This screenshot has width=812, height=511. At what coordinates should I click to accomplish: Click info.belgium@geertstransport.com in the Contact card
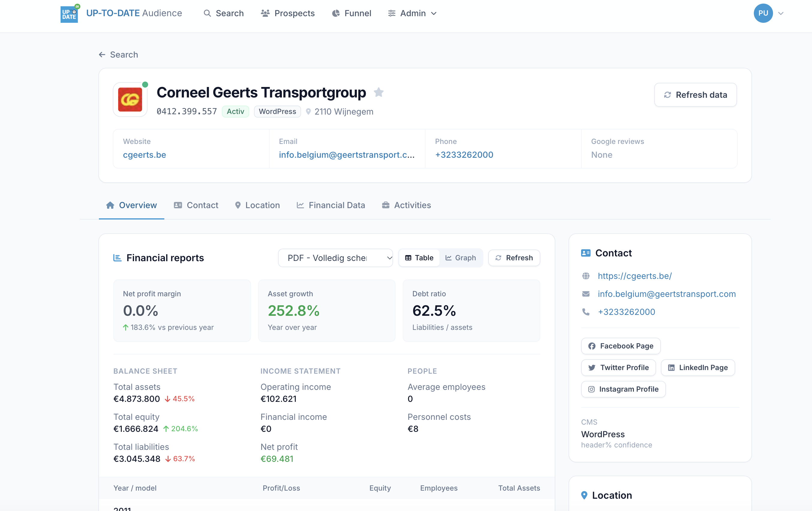[667, 294]
